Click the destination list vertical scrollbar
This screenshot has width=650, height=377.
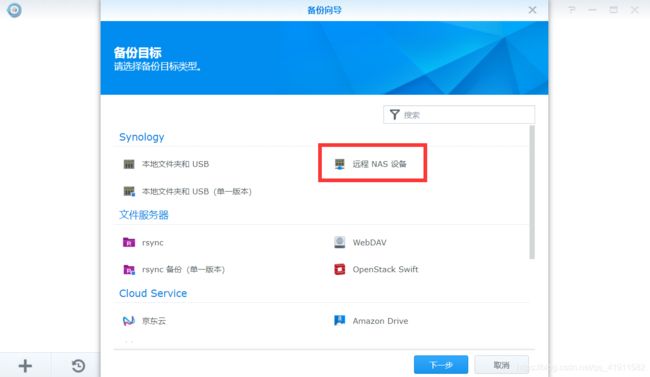click(532, 192)
